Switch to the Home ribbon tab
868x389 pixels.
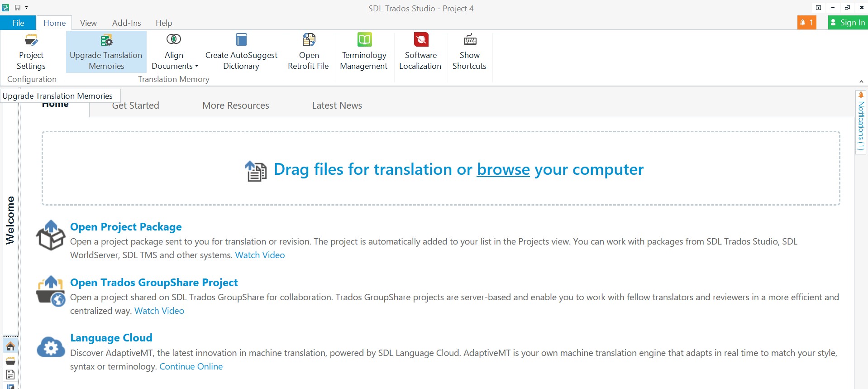(x=54, y=23)
